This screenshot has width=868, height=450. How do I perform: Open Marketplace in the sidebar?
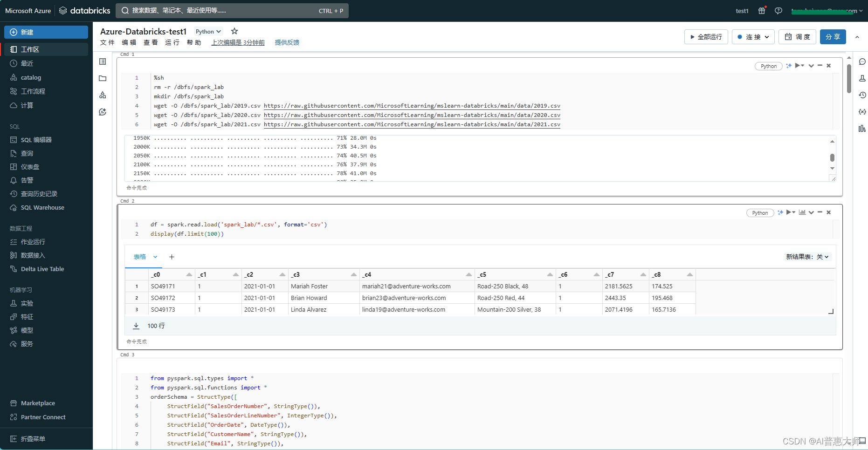coord(46,403)
